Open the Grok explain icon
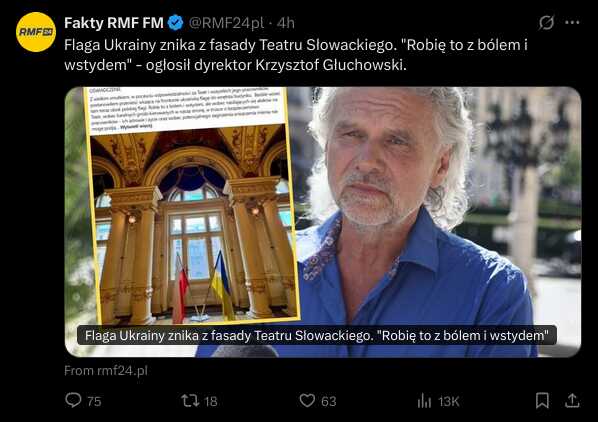Viewport: 598px width, 422px height. coord(546,23)
